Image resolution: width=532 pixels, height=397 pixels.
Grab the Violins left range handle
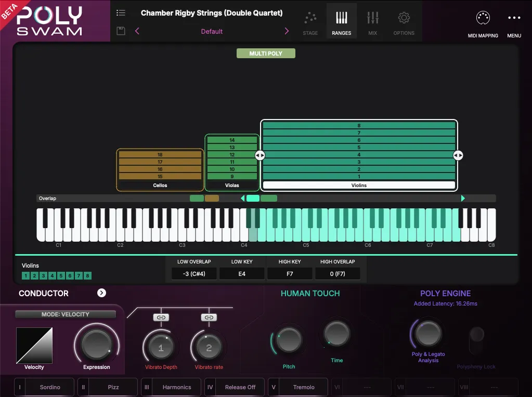click(260, 155)
